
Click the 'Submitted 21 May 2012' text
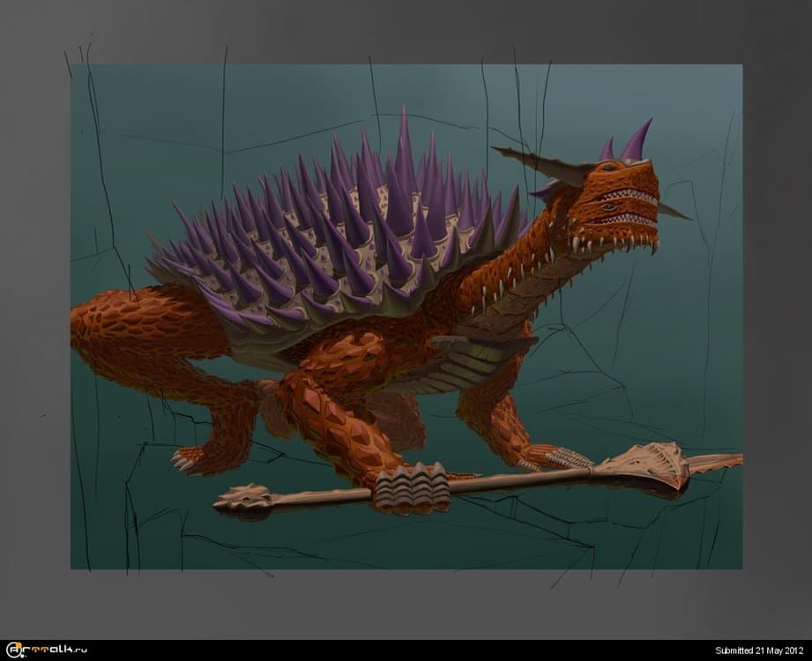tap(756, 652)
